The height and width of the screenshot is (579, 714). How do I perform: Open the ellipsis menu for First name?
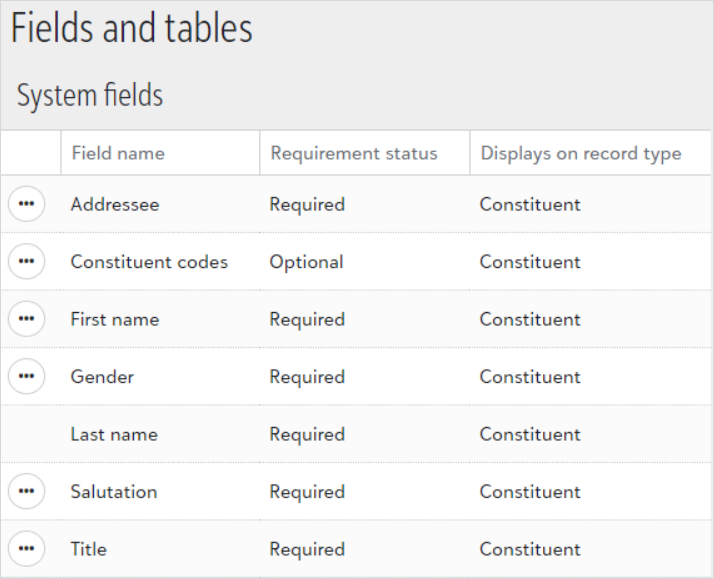click(x=26, y=319)
